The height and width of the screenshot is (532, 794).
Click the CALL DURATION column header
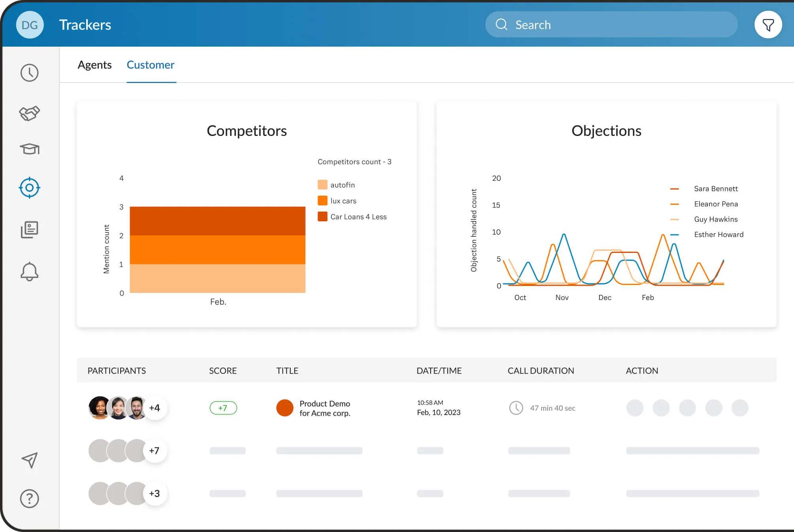tap(541, 371)
